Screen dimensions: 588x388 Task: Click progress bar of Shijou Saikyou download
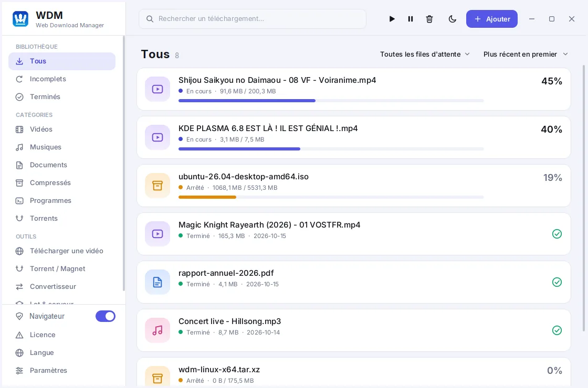point(331,101)
